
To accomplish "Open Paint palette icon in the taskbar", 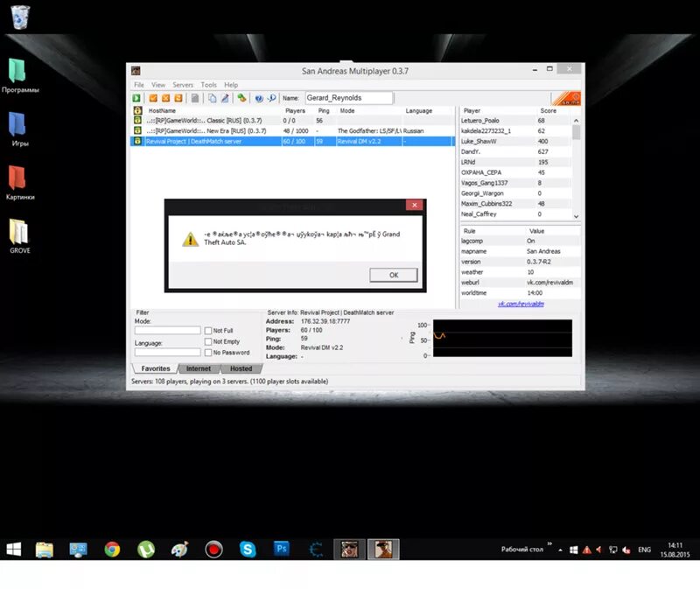I will coord(180,550).
